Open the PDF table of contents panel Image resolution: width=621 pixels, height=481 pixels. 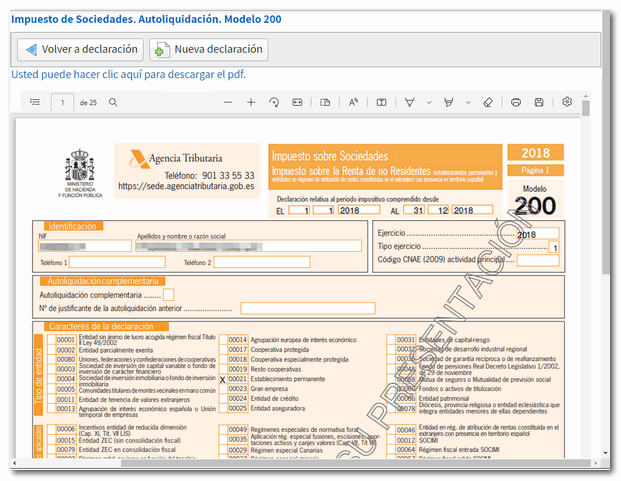click(36, 102)
